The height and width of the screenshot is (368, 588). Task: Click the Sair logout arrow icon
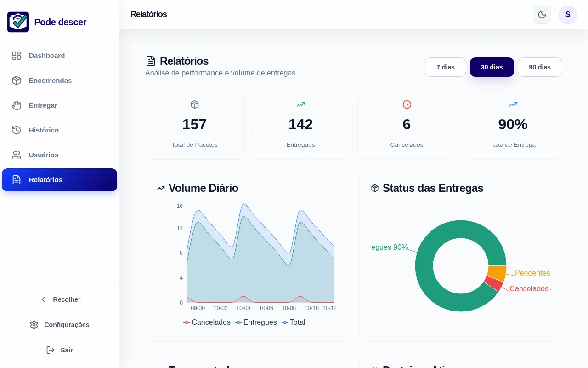click(x=51, y=350)
